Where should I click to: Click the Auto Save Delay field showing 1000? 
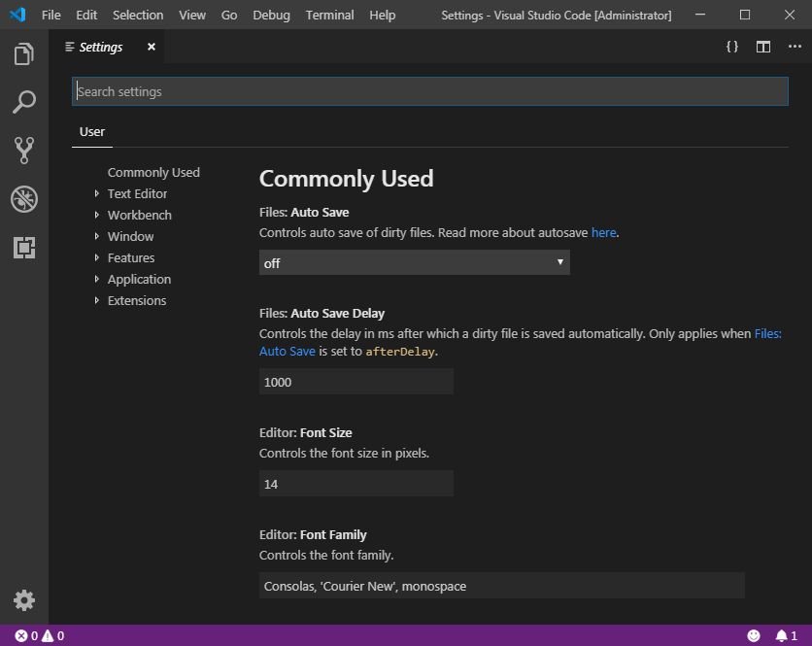coord(356,381)
